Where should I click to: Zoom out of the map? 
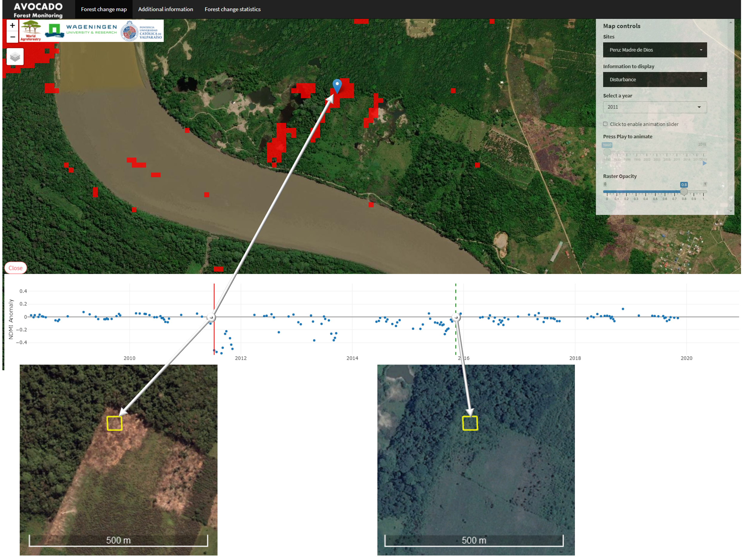click(x=13, y=37)
